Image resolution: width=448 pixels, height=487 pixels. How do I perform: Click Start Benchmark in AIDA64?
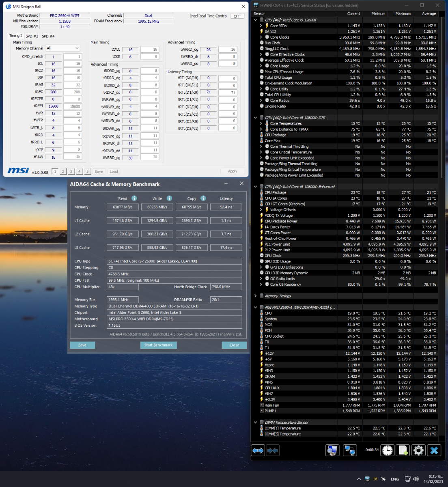click(158, 345)
